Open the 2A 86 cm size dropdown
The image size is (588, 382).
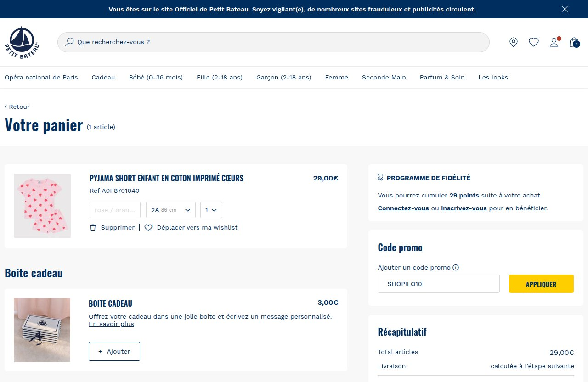[171, 210]
